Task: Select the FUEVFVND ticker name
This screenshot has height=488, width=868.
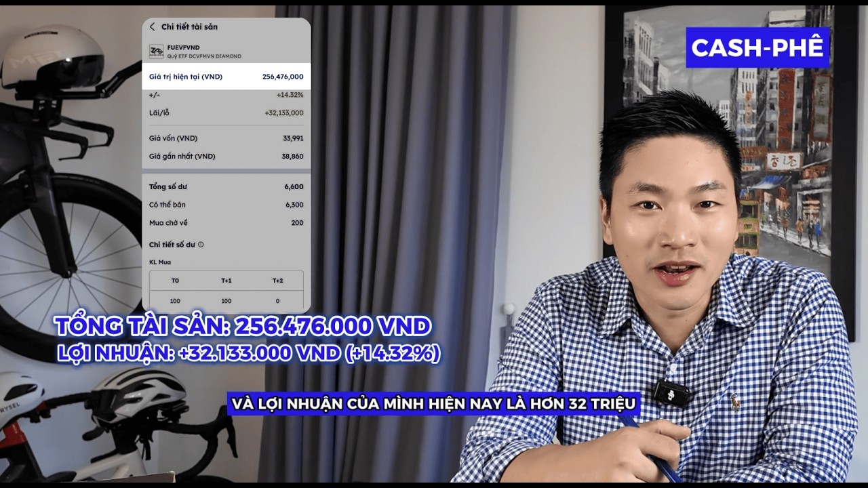Action: click(x=183, y=47)
